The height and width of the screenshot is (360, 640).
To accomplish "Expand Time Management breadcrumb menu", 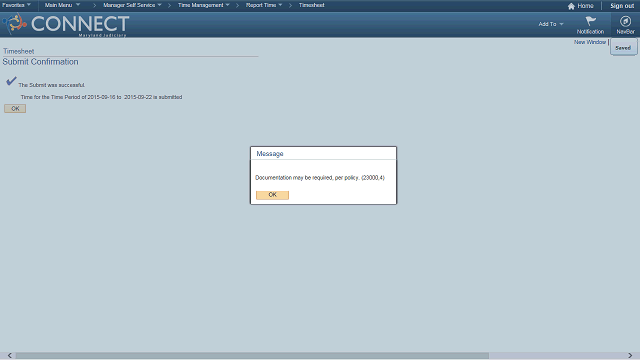I will [204, 5].
